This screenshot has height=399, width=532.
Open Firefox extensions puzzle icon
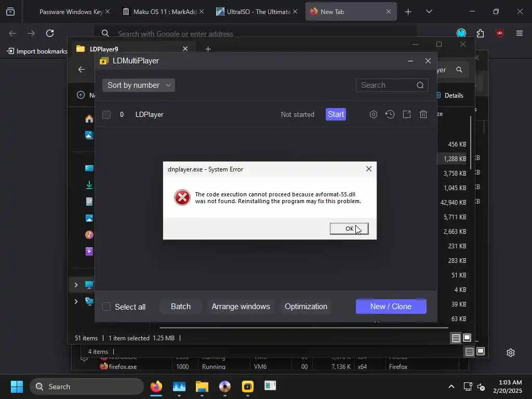[x=481, y=33]
